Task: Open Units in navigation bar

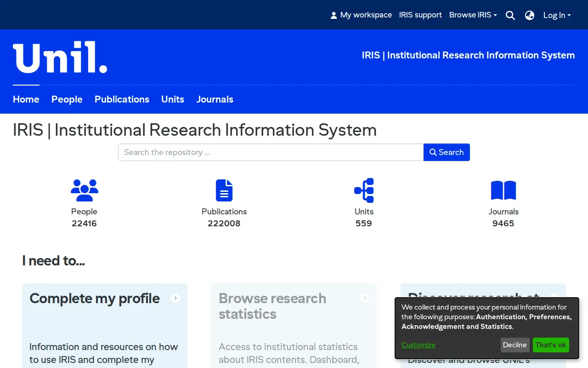Action: (x=173, y=99)
